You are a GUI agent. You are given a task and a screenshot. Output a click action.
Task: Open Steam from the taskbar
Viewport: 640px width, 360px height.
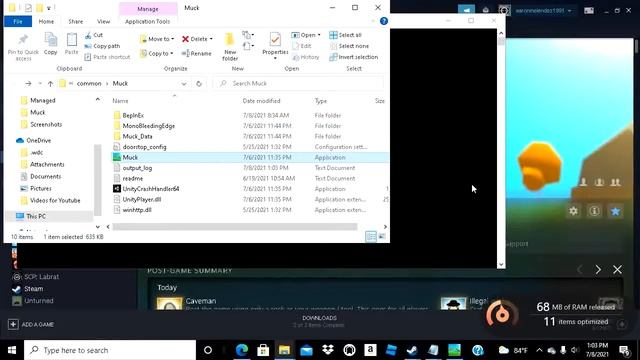pos(412,350)
